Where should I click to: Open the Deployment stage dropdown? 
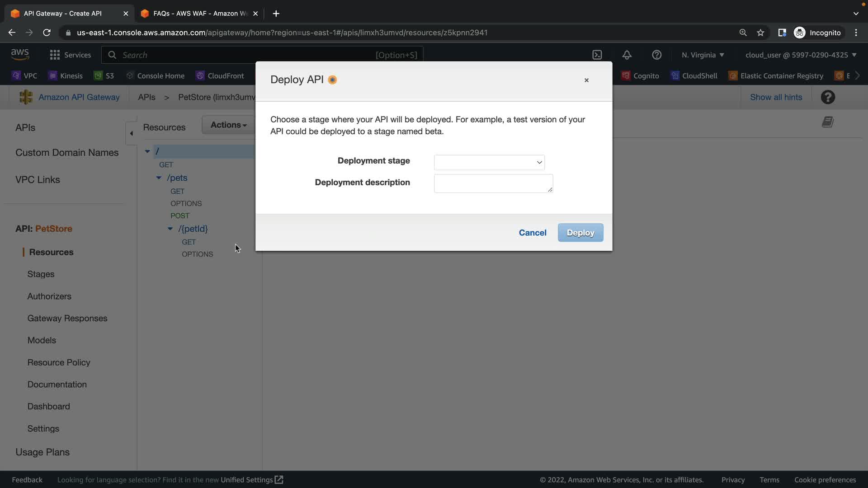pos(489,162)
